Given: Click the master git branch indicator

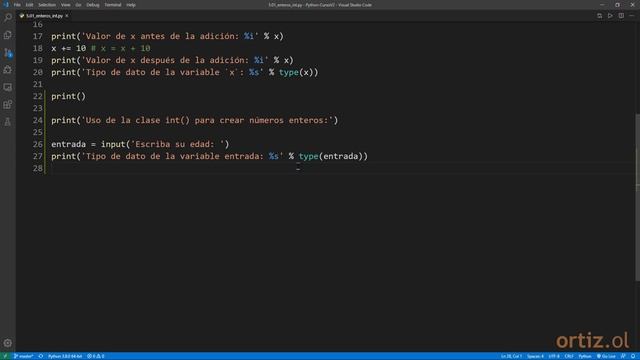Looking at the screenshot, I should pyautogui.click(x=23, y=356).
